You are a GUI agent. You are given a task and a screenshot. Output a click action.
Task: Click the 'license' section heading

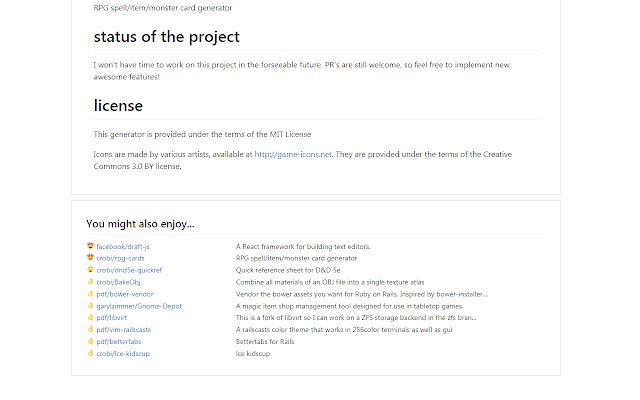click(118, 104)
